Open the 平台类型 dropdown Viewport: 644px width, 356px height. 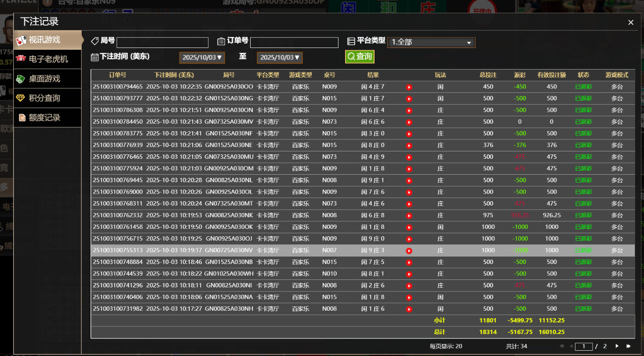click(x=431, y=43)
